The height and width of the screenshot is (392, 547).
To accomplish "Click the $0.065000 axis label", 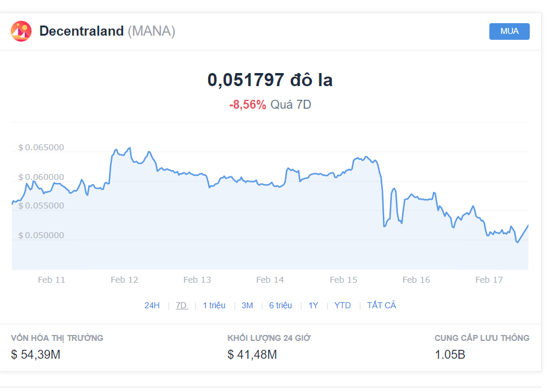I will point(41,147).
